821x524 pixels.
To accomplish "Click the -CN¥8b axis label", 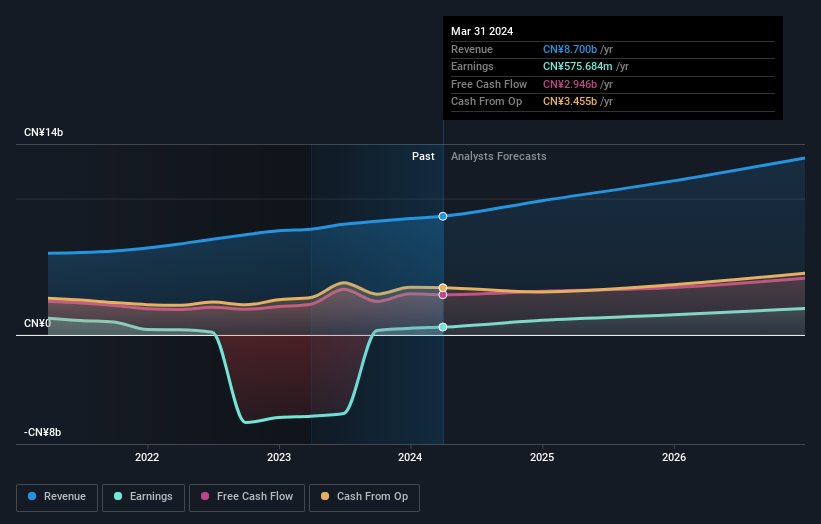I will click(x=42, y=432).
